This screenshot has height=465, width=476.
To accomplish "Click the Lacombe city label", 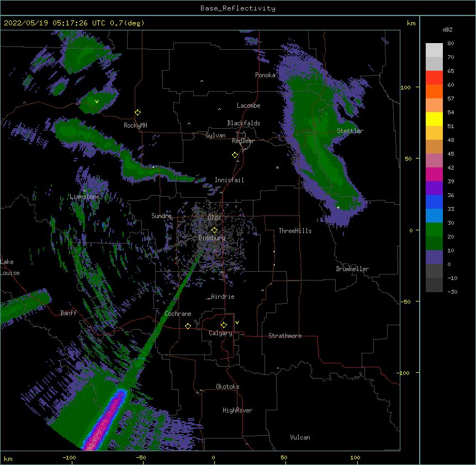I will pyautogui.click(x=248, y=105).
